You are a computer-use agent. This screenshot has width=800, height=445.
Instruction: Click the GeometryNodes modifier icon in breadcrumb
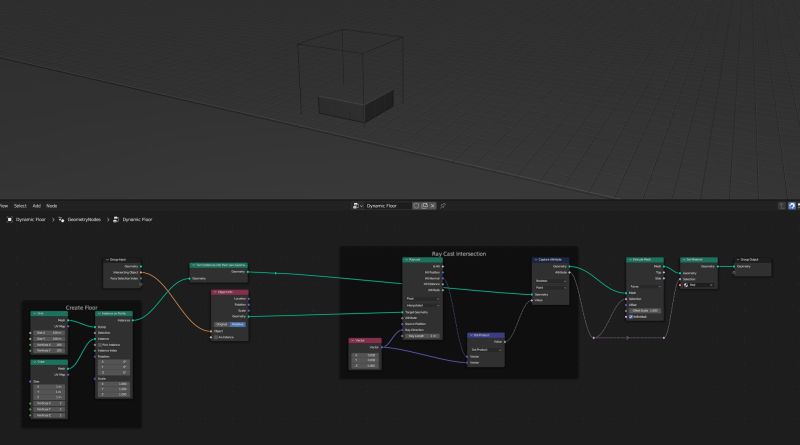click(61, 219)
